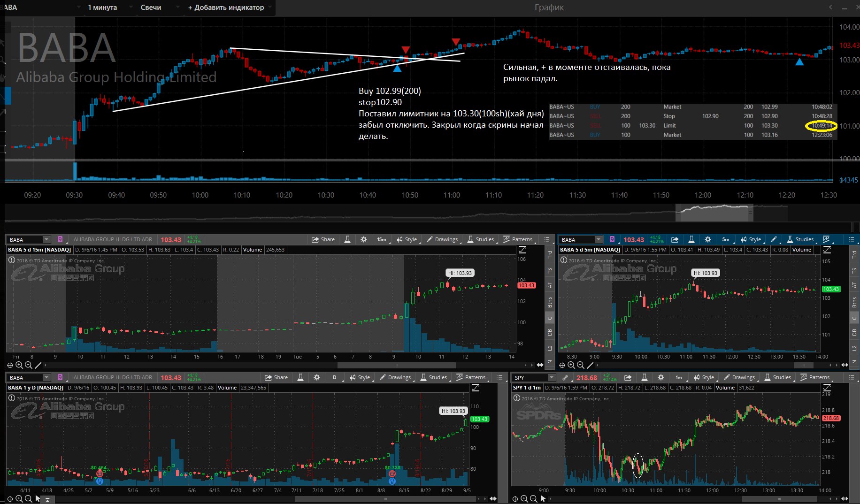
Task: Open chart settings gear in BABA 15m panel
Action: coord(364,239)
